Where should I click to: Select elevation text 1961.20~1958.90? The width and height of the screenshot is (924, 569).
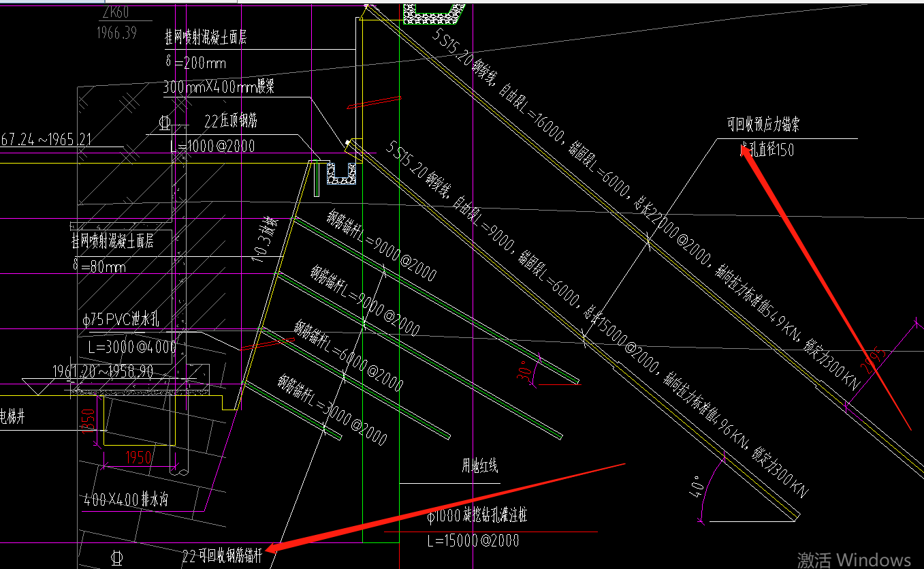[x=104, y=371]
